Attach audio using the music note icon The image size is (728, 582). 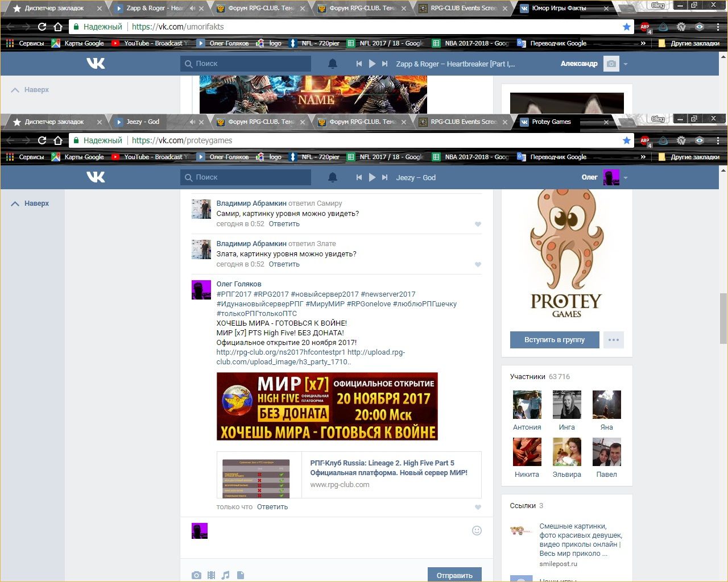225,575
